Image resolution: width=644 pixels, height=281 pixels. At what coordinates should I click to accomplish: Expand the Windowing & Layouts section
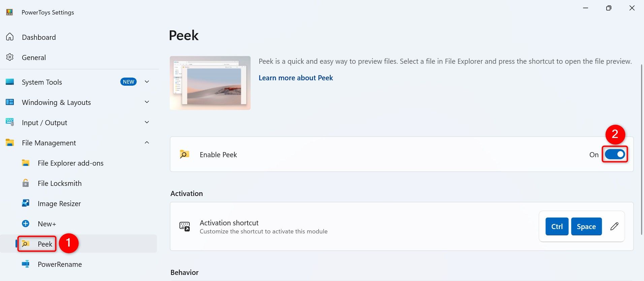point(147,102)
